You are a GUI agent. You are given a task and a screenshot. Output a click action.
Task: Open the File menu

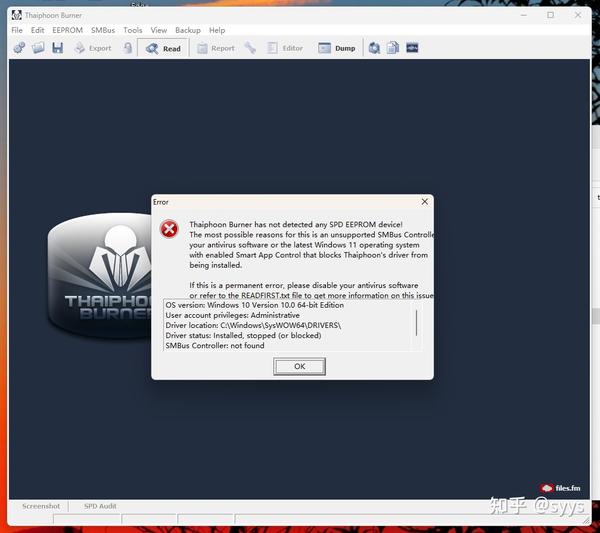coord(17,30)
